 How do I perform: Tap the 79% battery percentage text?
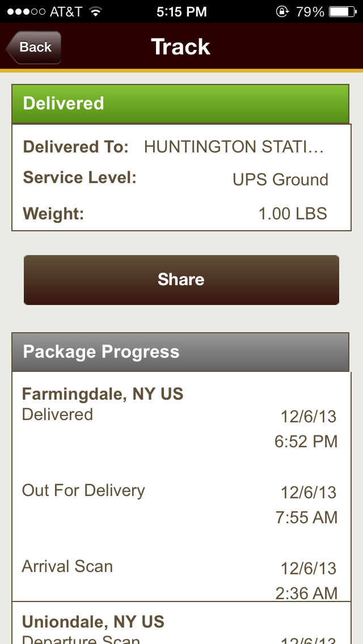(x=310, y=11)
